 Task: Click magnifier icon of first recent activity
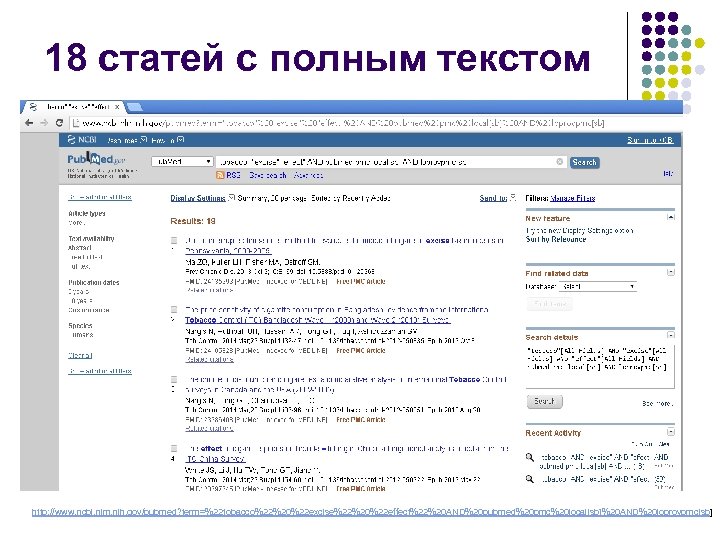pyautogui.click(x=530, y=457)
